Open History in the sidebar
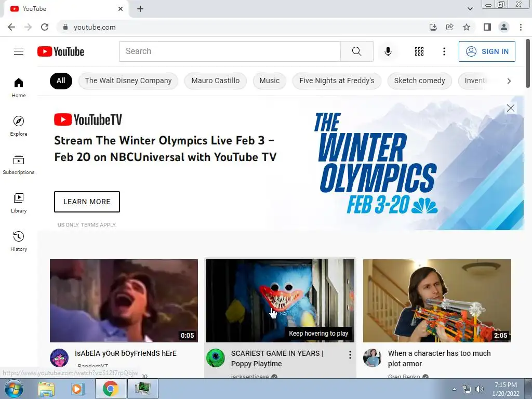Screen dimensions: 532x399 19,241
